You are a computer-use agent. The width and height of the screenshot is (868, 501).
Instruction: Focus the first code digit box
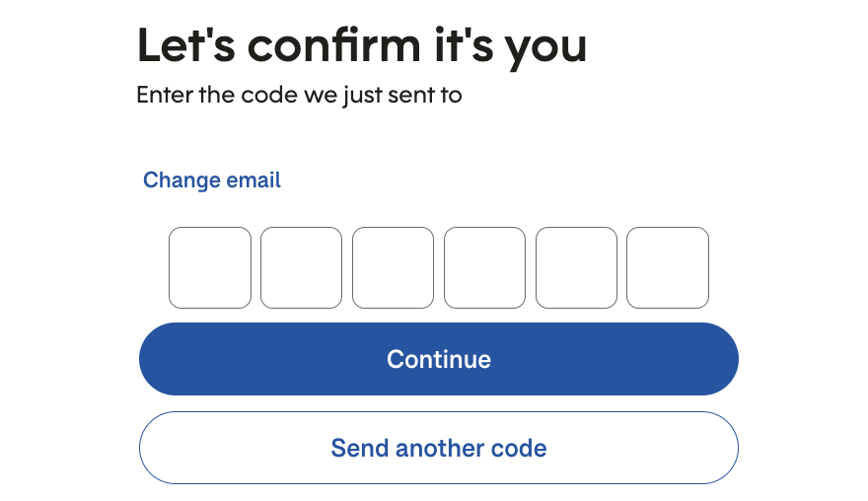[210, 267]
